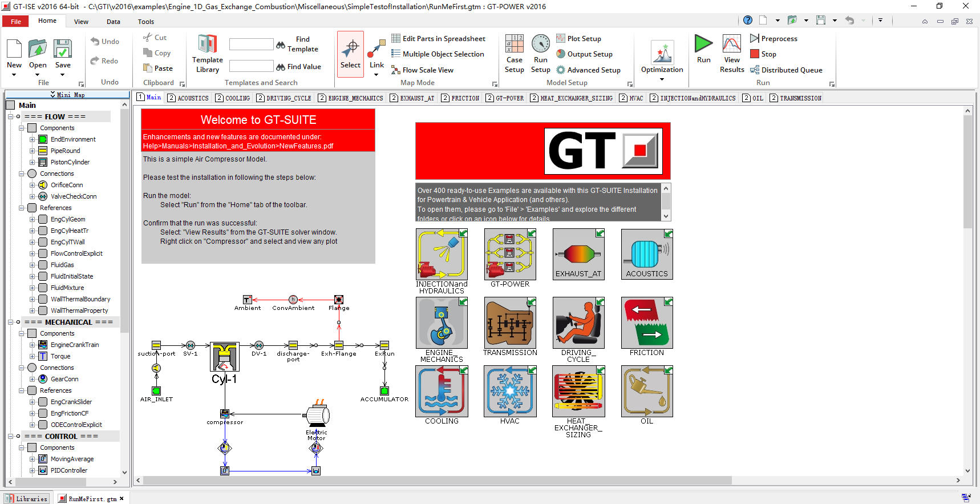Switch to the View ribbon tab
Image resolution: width=980 pixels, height=504 pixels.
[x=81, y=22]
